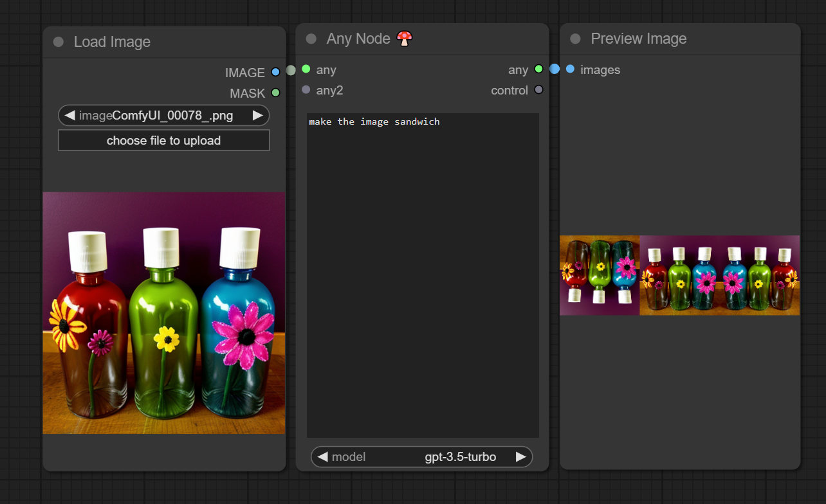Click the mushroom icon in Any Node title

404,39
